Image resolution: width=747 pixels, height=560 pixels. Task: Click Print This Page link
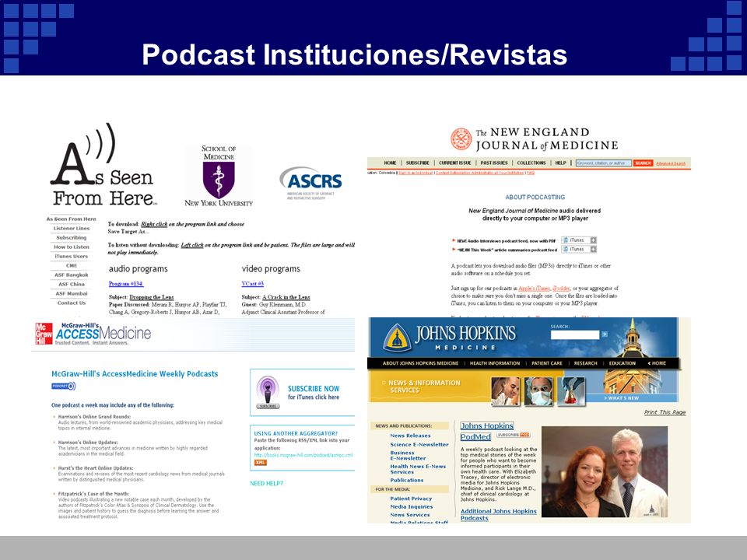(665, 412)
